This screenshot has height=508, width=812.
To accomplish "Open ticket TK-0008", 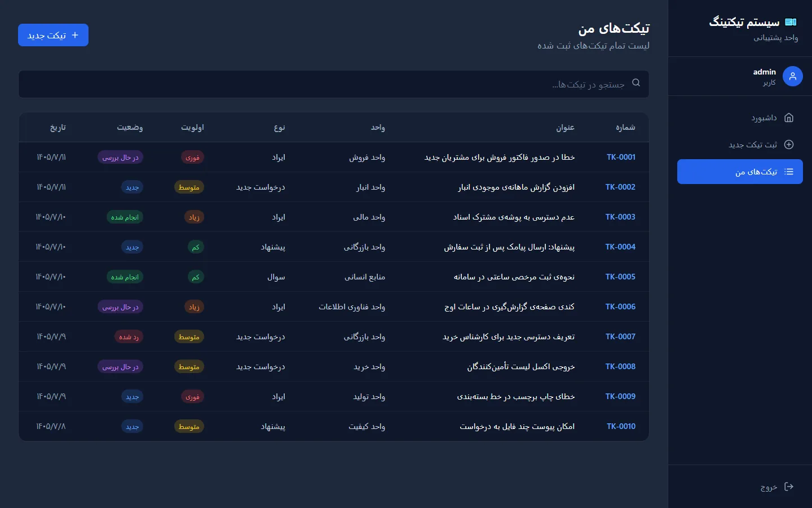I will pos(620,366).
